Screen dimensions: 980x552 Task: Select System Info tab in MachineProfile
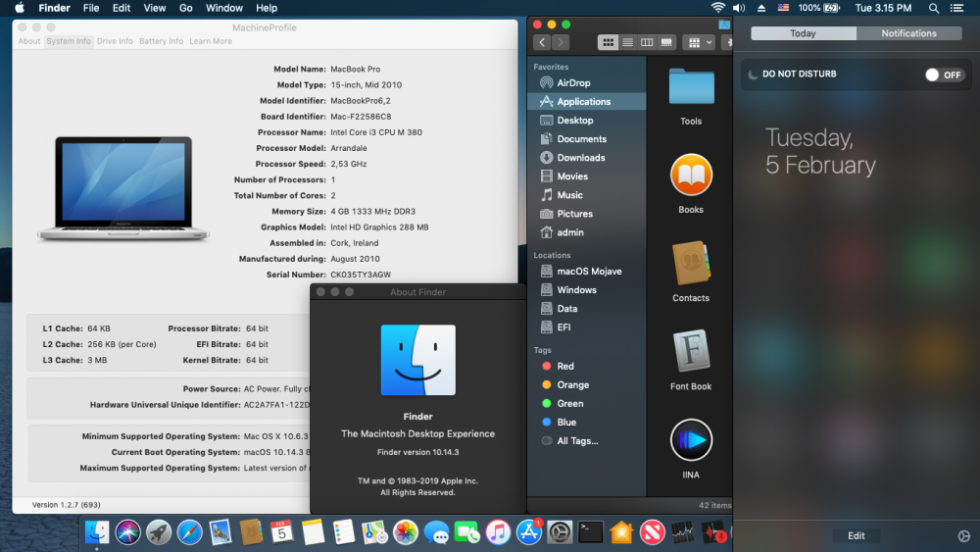point(69,41)
